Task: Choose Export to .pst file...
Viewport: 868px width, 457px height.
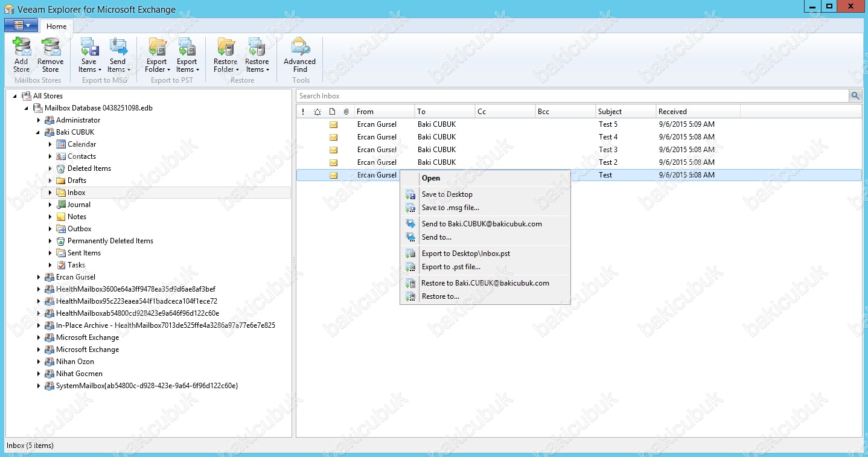Action: pyautogui.click(x=485, y=267)
